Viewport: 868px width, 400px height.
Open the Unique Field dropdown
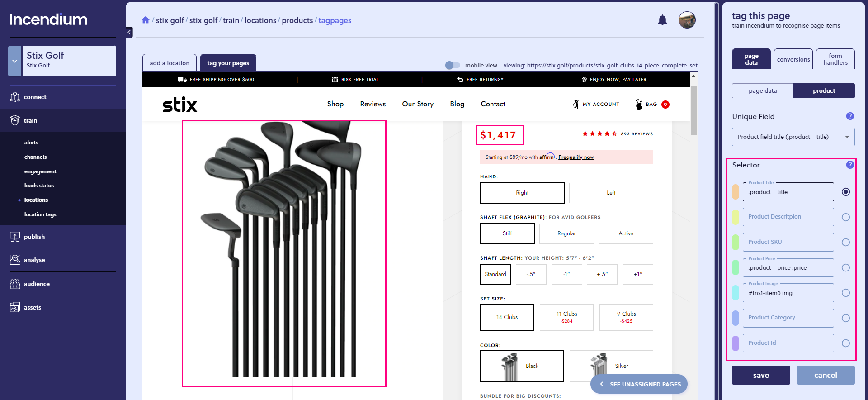[793, 137]
